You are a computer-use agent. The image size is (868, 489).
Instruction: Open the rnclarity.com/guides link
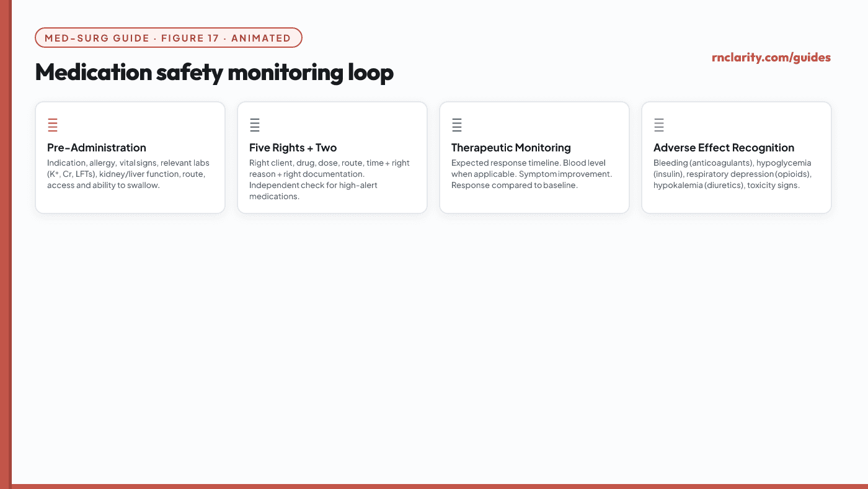coord(771,58)
